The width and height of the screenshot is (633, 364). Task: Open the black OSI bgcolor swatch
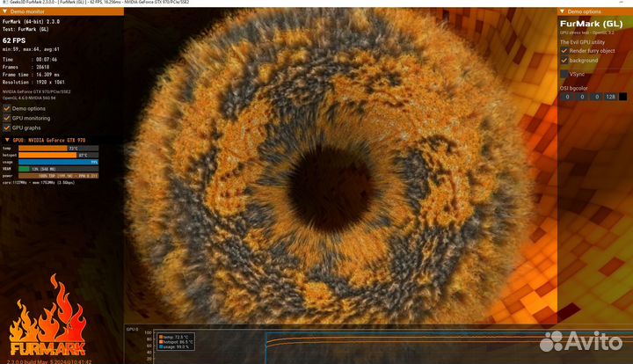623,97
